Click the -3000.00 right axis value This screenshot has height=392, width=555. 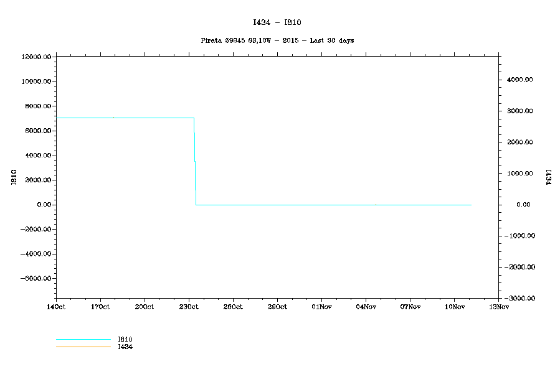pyautogui.click(x=519, y=298)
